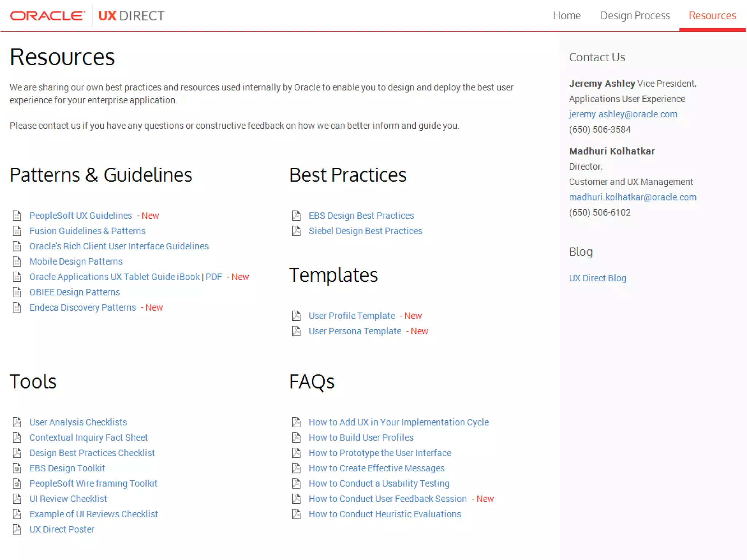Select the Resources navigation tab
This screenshot has width=747, height=560.
(x=712, y=16)
